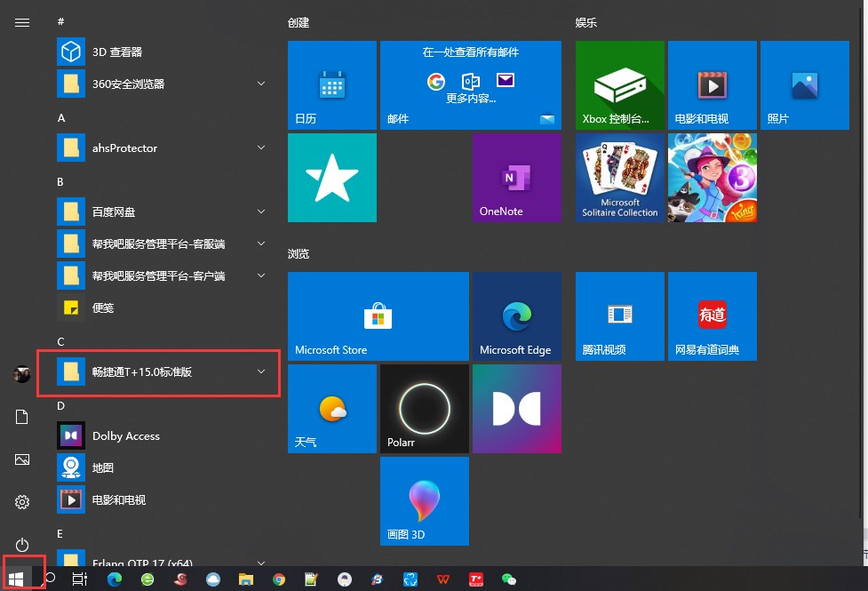Image resolution: width=868 pixels, height=591 pixels.
Task: Expand the 百度网盘 folder chevron
Action: pyautogui.click(x=260, y=212)
